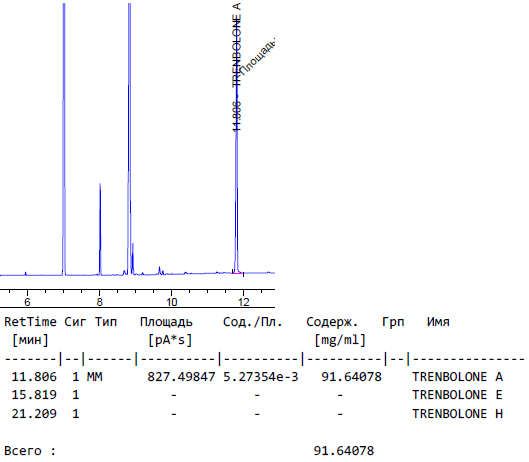
Task: Click axis tick label 10
Action: click(x=171, y=302)
